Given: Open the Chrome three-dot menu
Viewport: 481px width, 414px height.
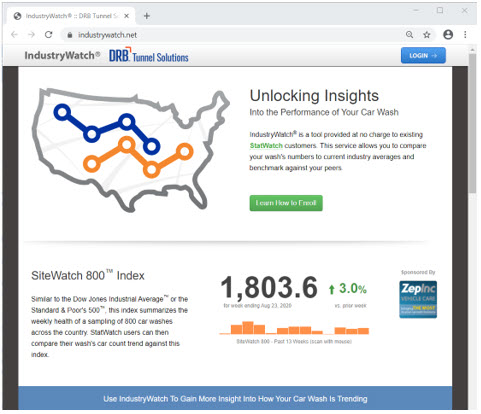Looking at the screenshot, I should 465,35.
